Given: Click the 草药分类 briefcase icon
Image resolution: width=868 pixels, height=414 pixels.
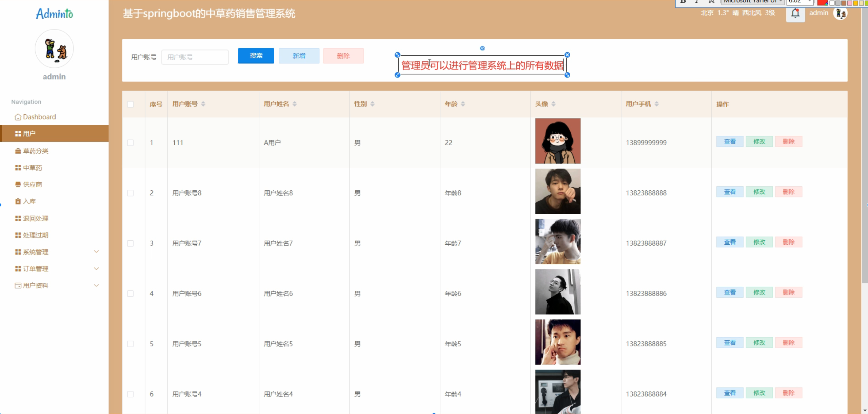Looking at the screenshot, I should click(18, 151).
